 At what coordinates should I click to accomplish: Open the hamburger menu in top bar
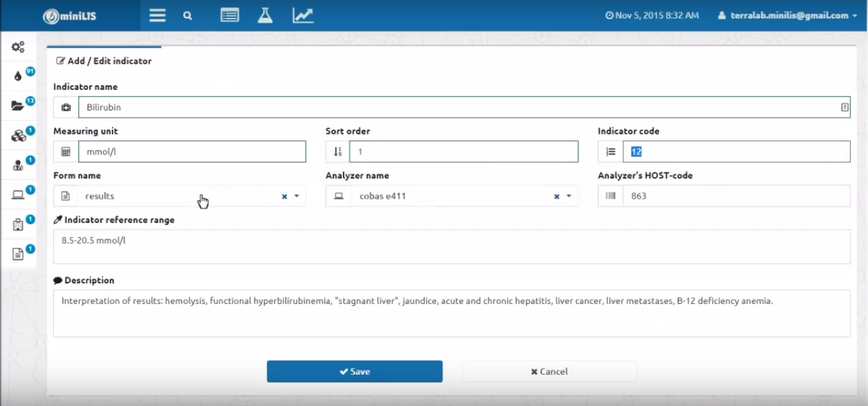coord(157,15)
